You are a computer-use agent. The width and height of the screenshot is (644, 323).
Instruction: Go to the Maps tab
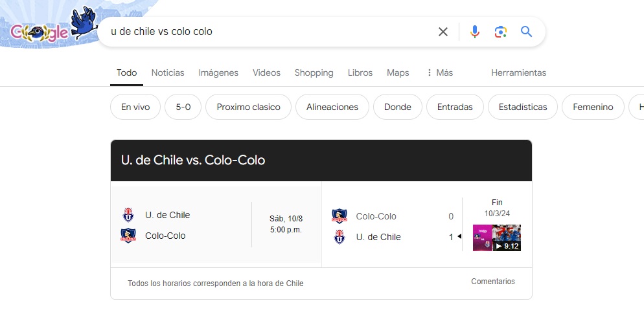pos(398,72)
